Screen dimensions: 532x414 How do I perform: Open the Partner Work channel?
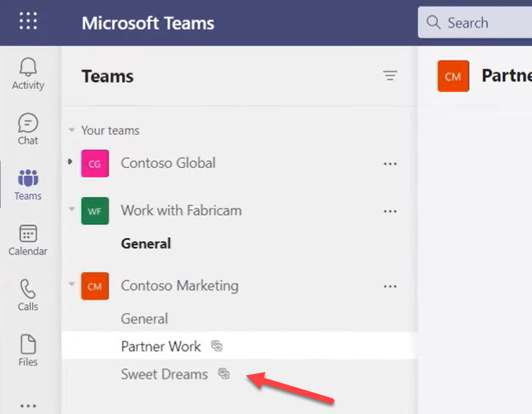(160, 346)
